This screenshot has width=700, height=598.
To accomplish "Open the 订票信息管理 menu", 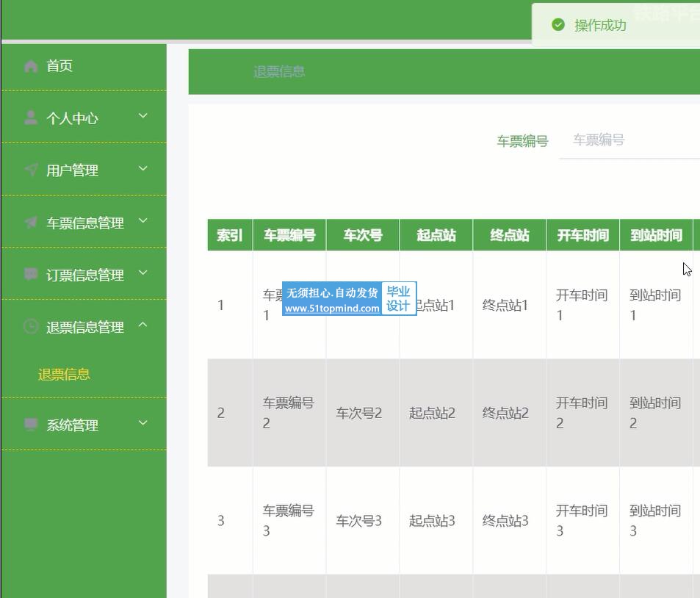I will click(84, 274).
